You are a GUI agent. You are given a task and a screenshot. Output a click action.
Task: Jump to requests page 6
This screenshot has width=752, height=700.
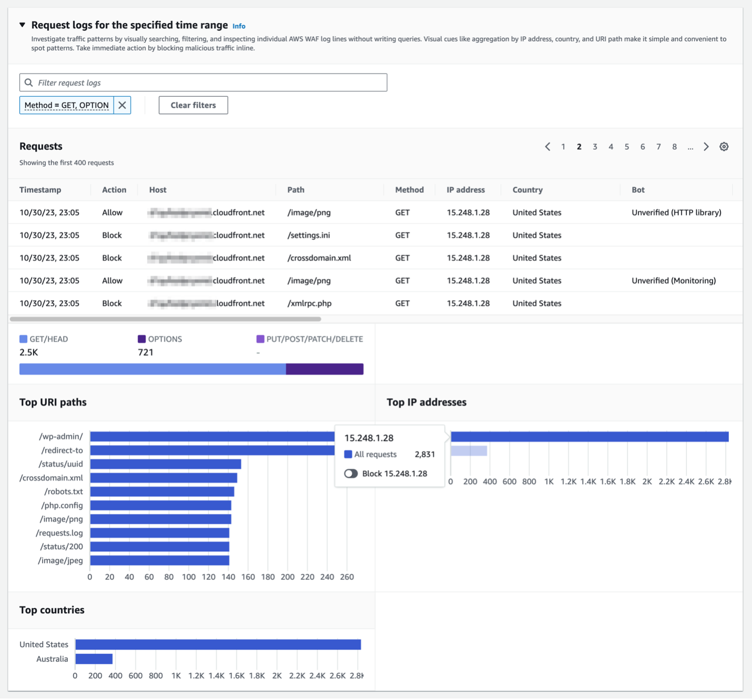pos(643,147)
